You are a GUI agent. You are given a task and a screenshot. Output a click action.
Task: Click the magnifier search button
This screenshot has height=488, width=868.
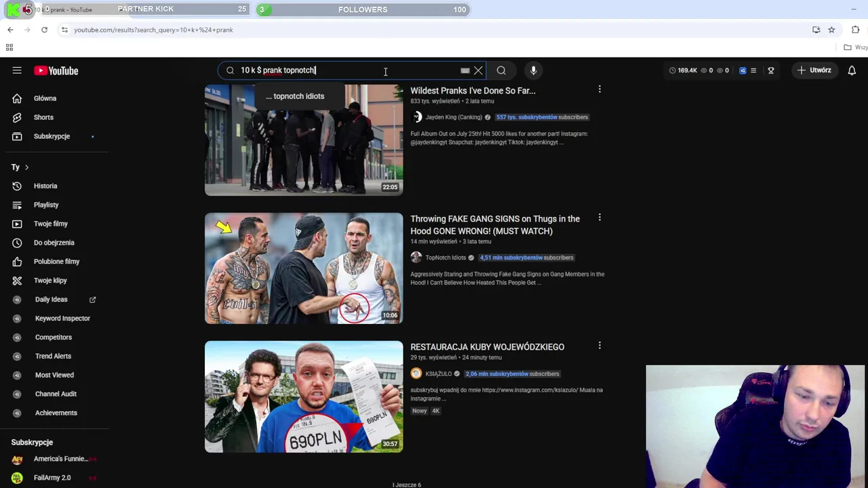pos(501,70)
